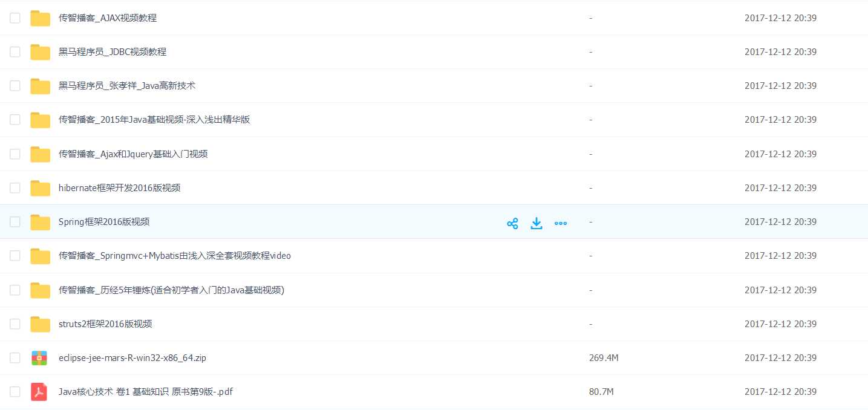Click the 80.7M size value
Viewport: 868px width, 410px height.
601,391
